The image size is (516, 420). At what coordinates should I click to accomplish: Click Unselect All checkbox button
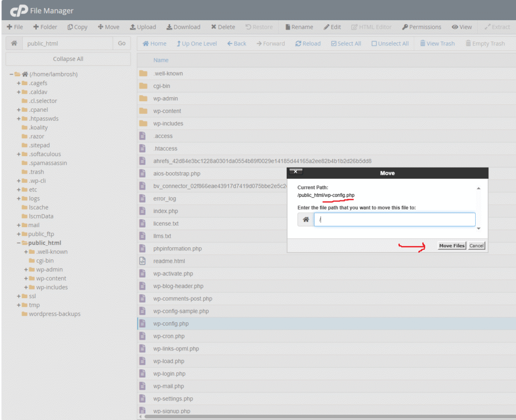coord(374,44)
